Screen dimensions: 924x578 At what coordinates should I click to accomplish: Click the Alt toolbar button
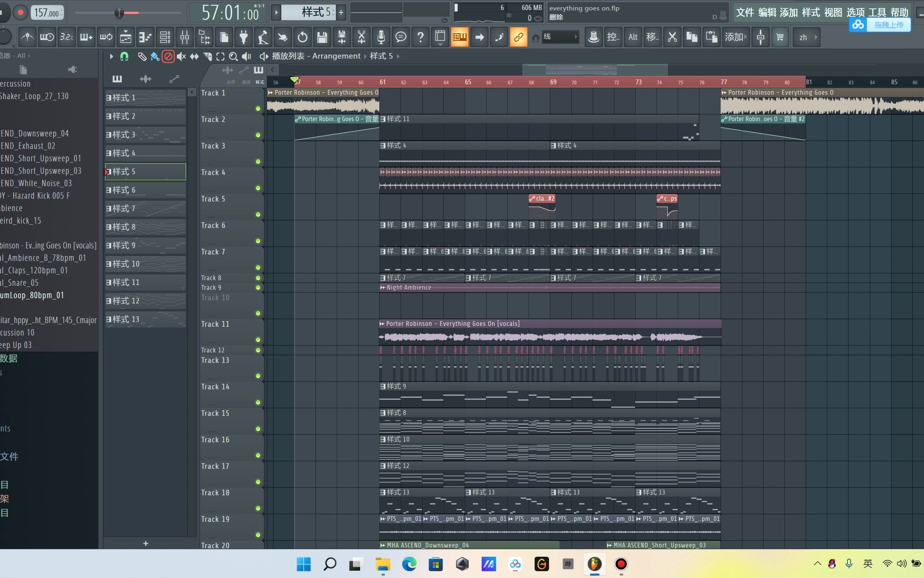(633, 37)
